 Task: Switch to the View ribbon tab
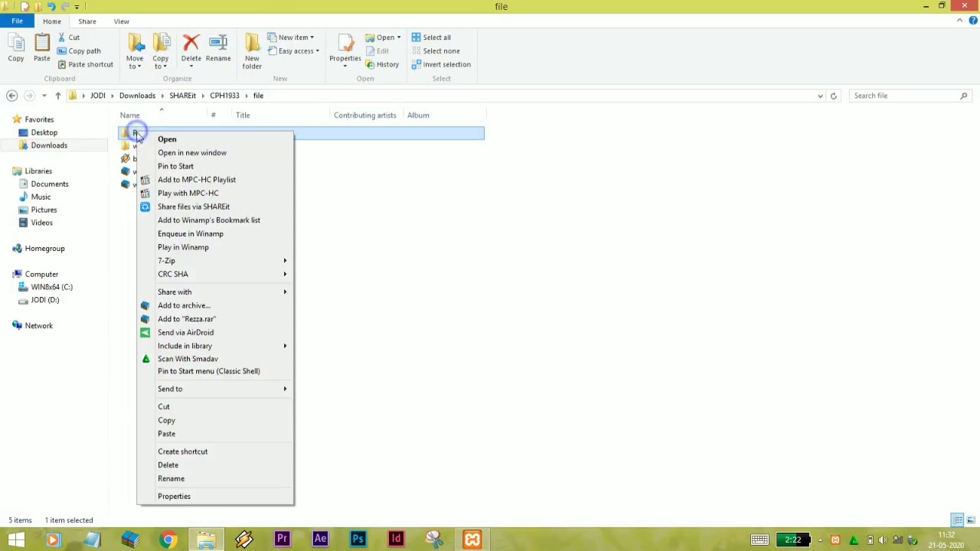point(122,21)
